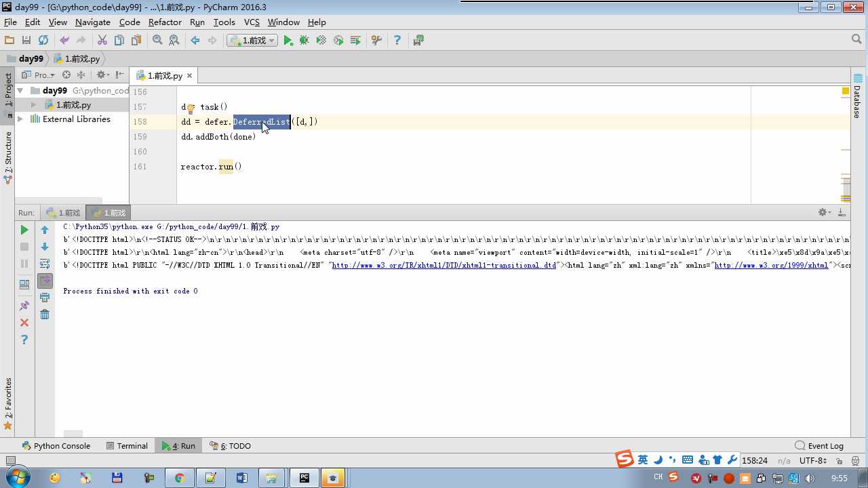Close Run tab with red X icon
This screenshot has height=488, width=868.
click(24, 323)
